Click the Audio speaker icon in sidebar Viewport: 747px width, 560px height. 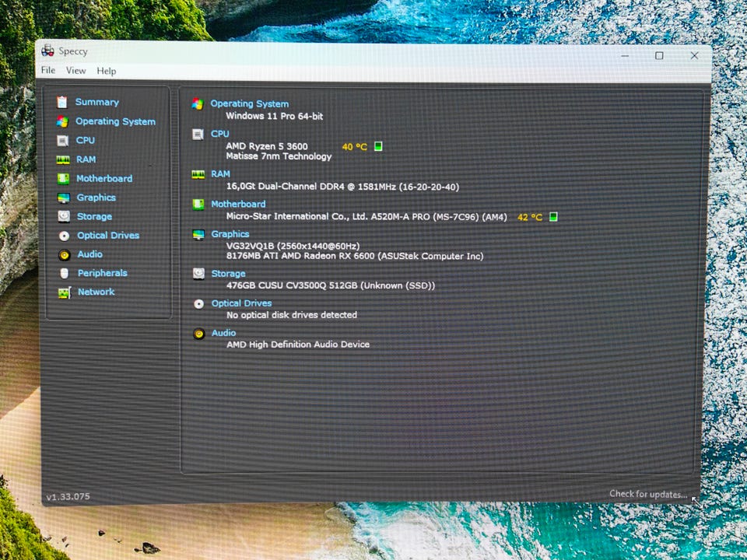[x=63, y=254]
